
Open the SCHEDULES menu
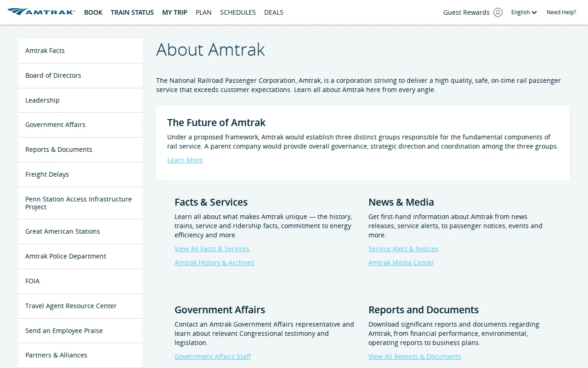(x=238, y=12)
